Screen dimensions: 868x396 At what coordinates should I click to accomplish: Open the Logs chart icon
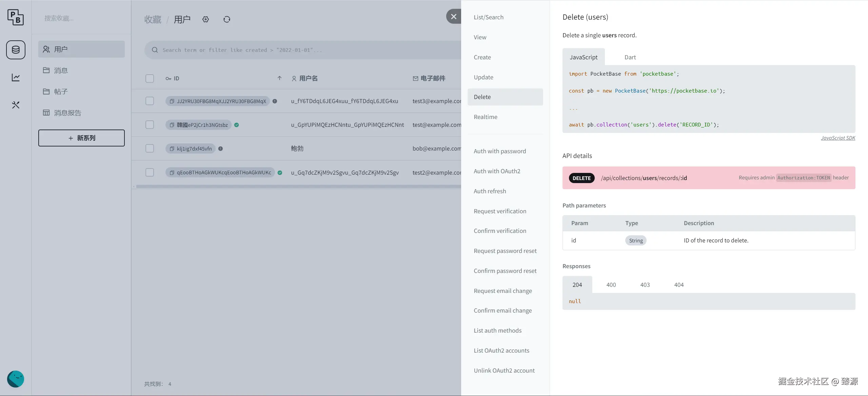click(16, 78)
